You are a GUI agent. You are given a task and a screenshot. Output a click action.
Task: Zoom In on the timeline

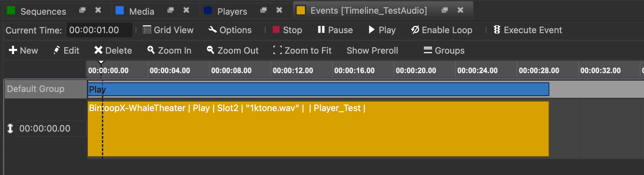coord(169,51)
